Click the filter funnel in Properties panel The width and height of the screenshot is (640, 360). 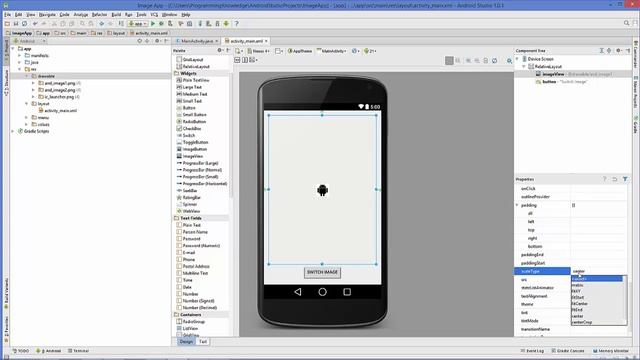pyautogui.click(x=625, y=179)
